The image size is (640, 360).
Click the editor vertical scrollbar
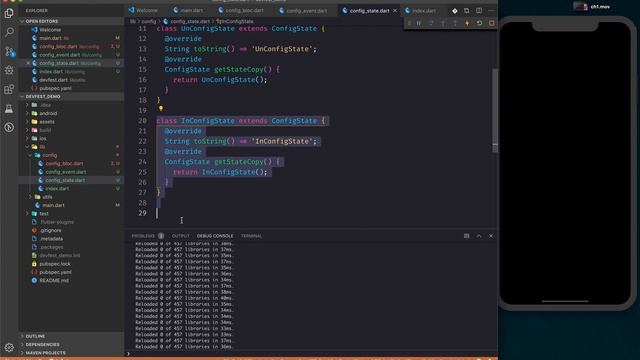coord(495,110)
